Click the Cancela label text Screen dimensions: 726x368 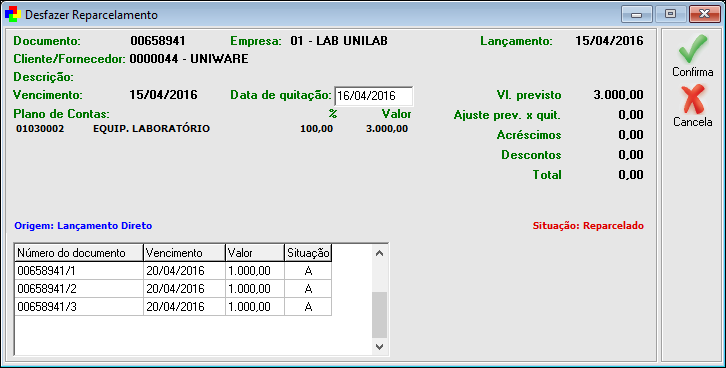pyautogui.click(x=693, y=122)
